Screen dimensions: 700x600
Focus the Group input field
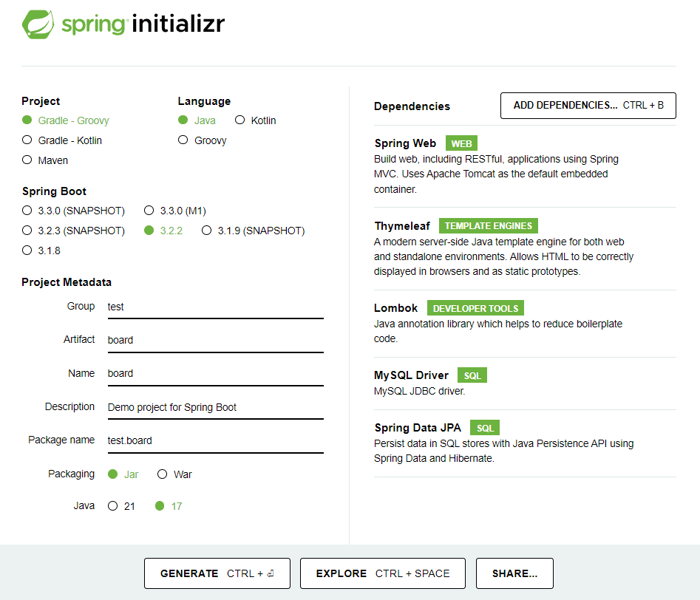click(216, 307)
